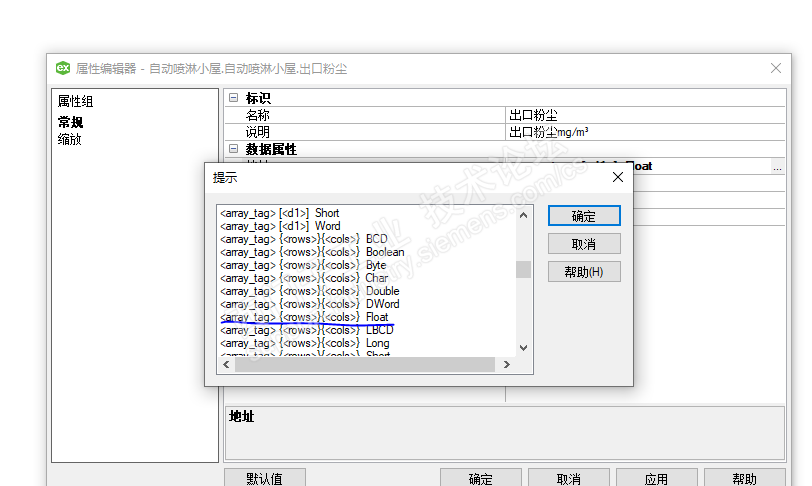The width and height of the screenshot is (812, 486).
Task: Click the 属性组 header in left panel
Action: click(x=75, y=101)
